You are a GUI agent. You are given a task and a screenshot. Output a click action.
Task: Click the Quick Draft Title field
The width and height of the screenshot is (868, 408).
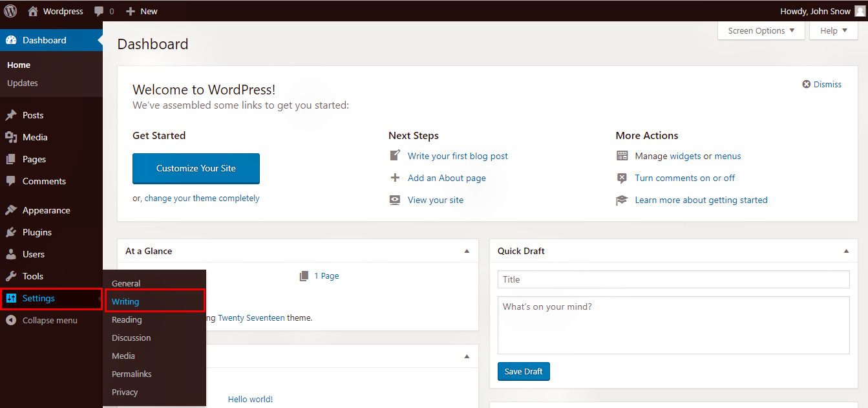673,279
